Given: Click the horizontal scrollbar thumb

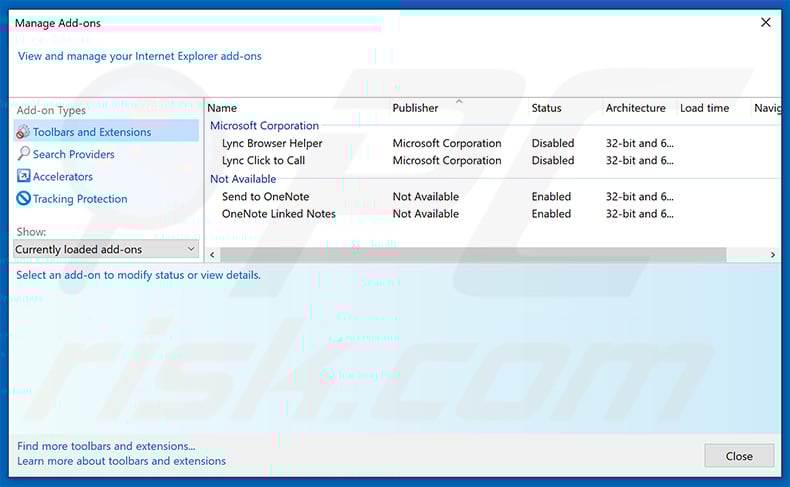Looking at the screenshot, I should coord(473,255).
